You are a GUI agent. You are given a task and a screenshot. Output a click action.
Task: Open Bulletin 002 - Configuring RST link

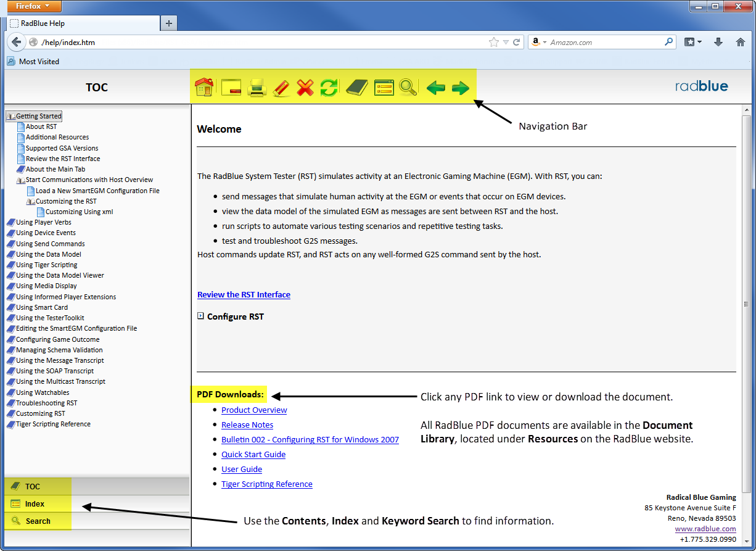(310, 439)
